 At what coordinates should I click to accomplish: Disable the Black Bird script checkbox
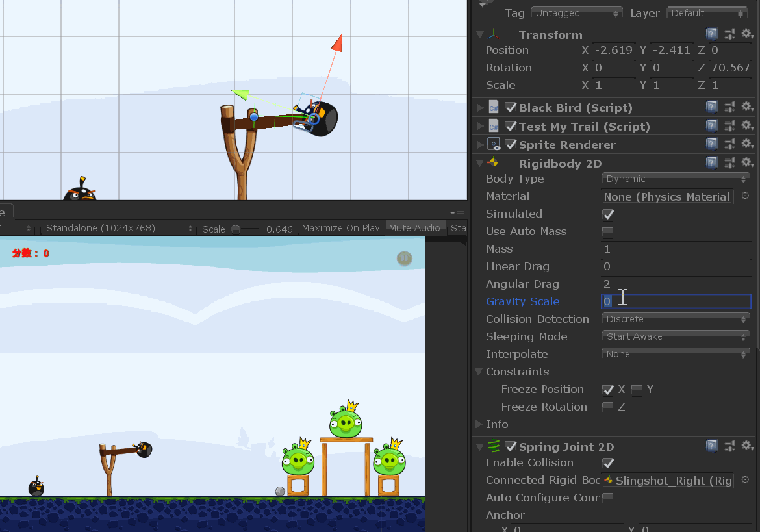(511, 108)
